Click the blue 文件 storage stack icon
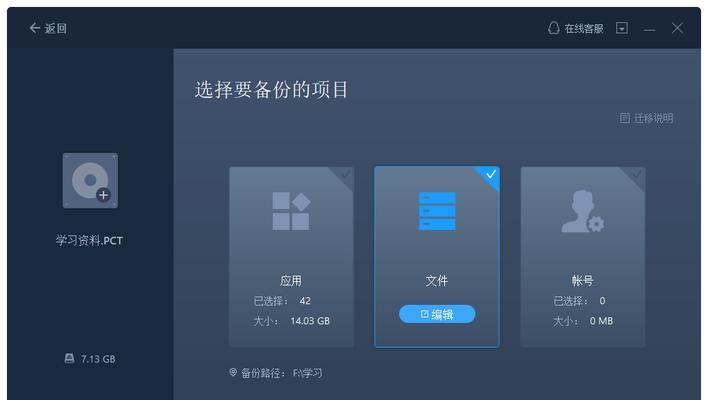 point(437,211)
